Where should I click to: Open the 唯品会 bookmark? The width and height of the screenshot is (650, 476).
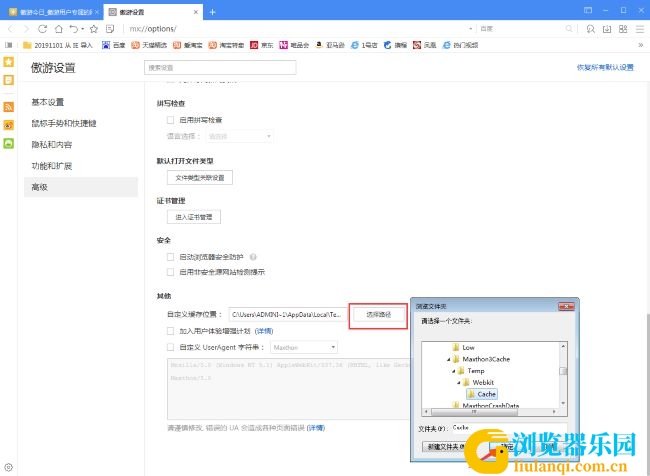[294, 45]
